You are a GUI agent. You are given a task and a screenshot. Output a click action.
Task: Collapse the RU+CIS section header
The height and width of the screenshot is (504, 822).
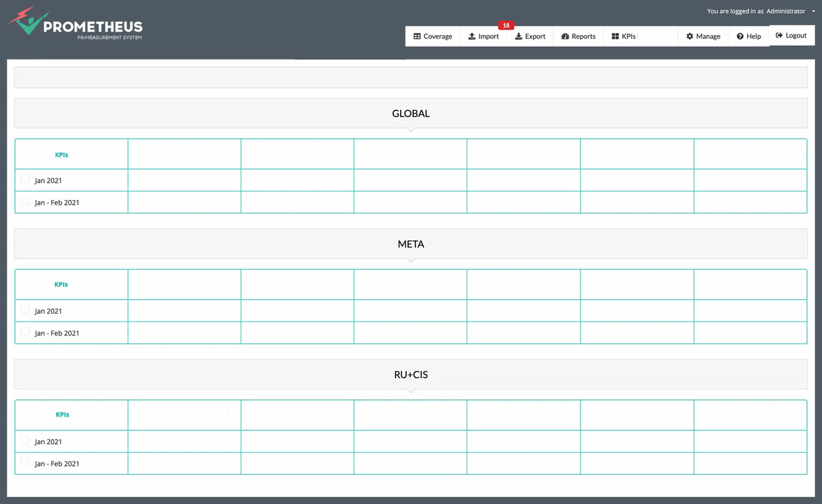[x=410, y=375]
